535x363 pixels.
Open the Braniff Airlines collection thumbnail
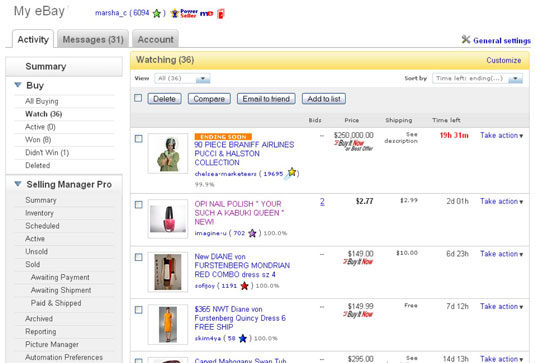(168, 154)
